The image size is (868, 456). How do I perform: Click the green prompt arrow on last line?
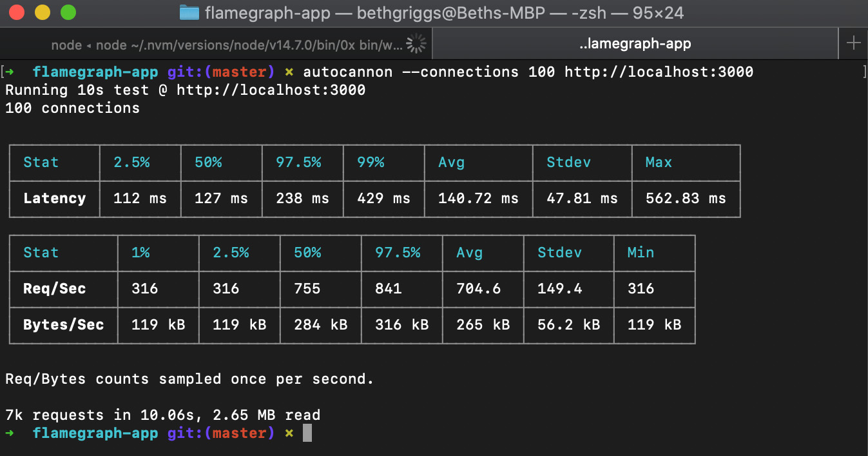[10, 433]
